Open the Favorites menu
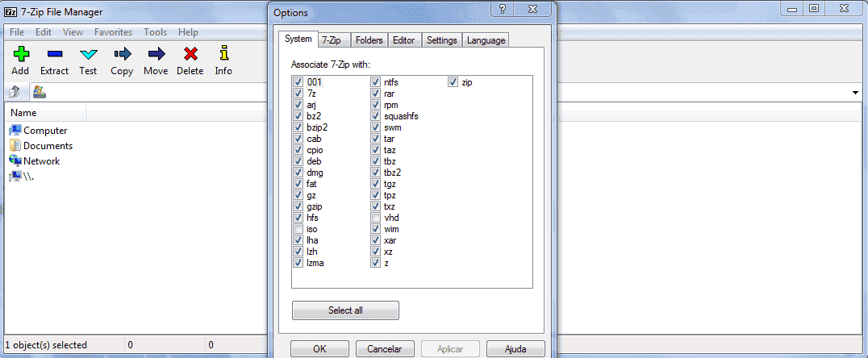868x358 pixels. tap(114, 32)
